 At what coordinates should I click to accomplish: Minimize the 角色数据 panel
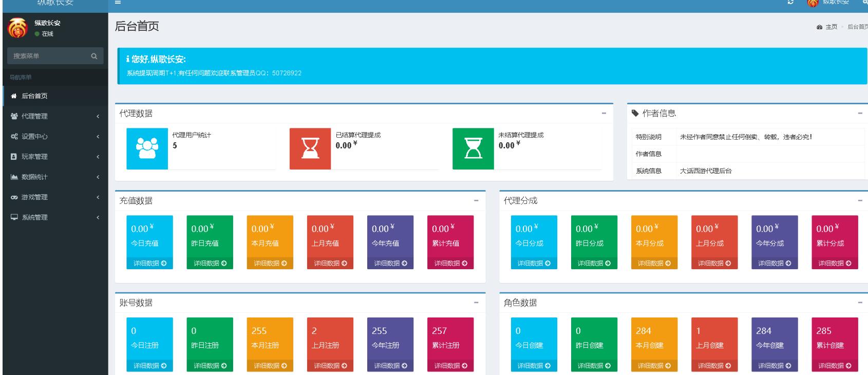coord(860,303)
